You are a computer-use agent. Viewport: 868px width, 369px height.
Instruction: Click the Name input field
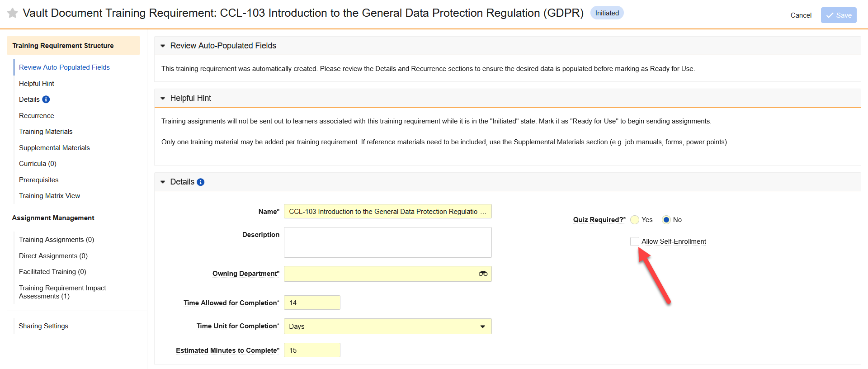coord(387,212)
